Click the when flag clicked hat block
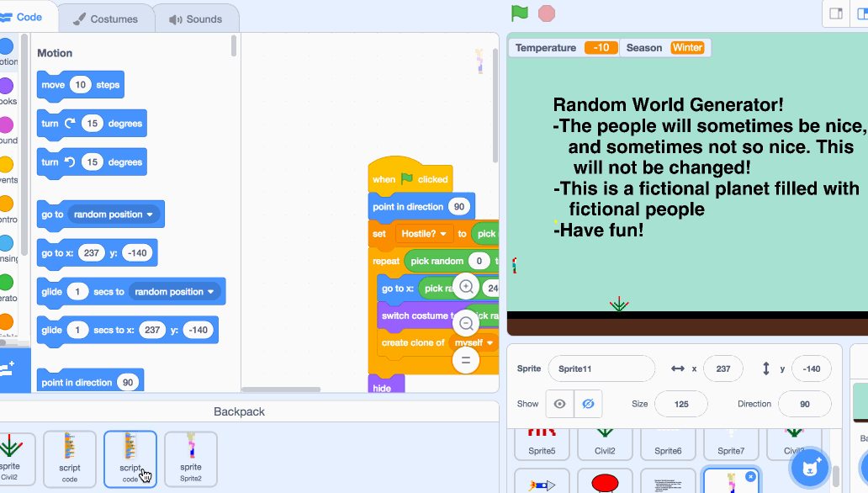The width and height of the screenshot is (868, 493). click(x=410, y=176)
